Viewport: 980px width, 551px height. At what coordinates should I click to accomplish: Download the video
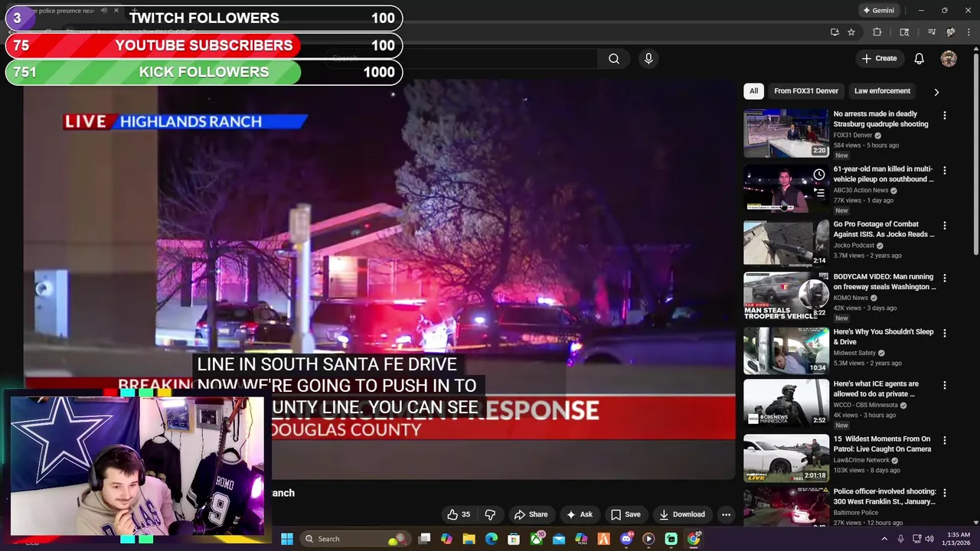681,514
